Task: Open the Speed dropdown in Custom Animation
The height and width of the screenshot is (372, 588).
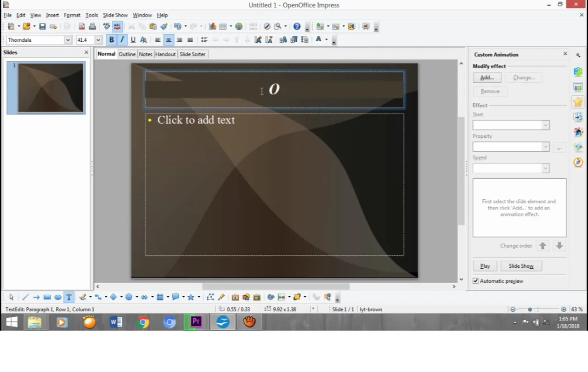Action: point(545,168)
